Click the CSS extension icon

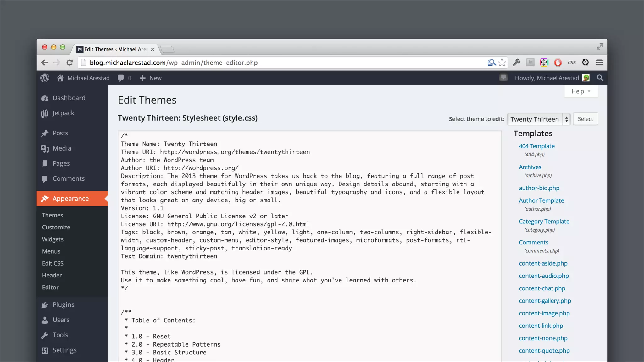click(572, 63)
